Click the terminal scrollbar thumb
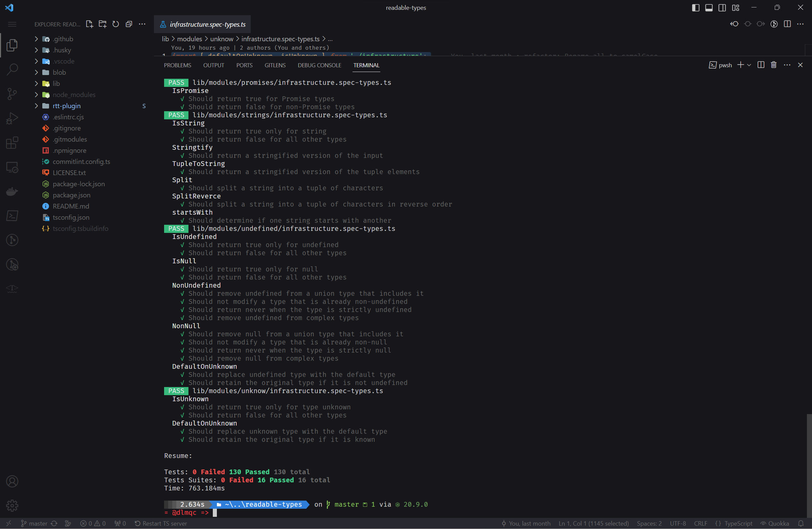Screen dimensions: 812x529 click(809, 465)
